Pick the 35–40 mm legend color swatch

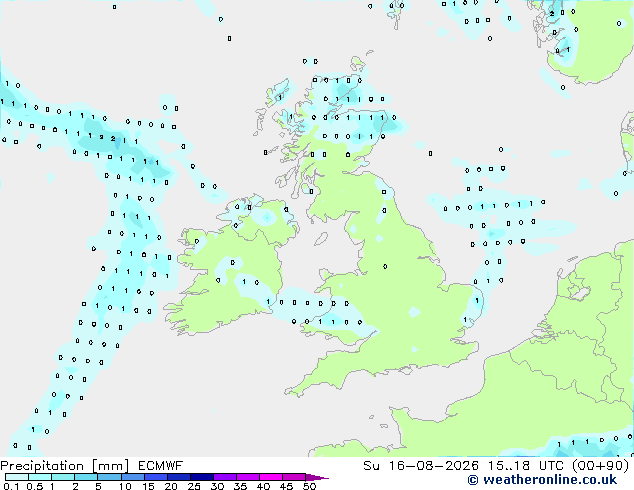point(247,477)
